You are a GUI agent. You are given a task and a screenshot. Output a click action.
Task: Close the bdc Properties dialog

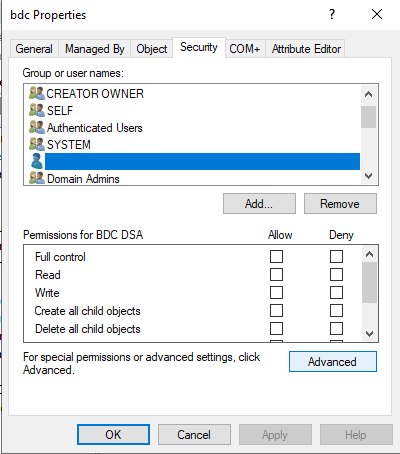377,14
